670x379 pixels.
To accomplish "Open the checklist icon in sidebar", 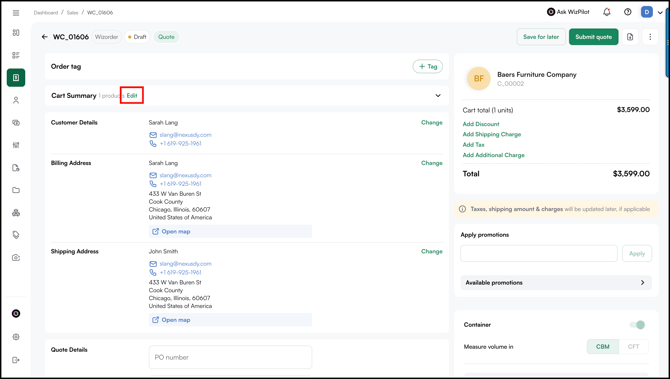I will [16, 55].
